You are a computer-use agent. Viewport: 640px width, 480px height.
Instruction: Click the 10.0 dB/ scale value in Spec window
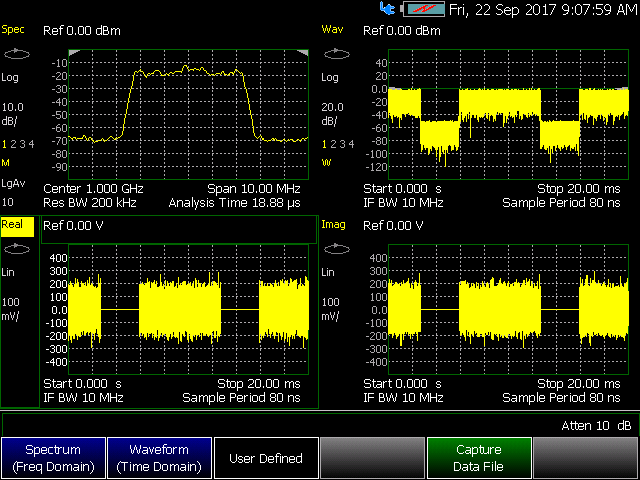[13, 114]
